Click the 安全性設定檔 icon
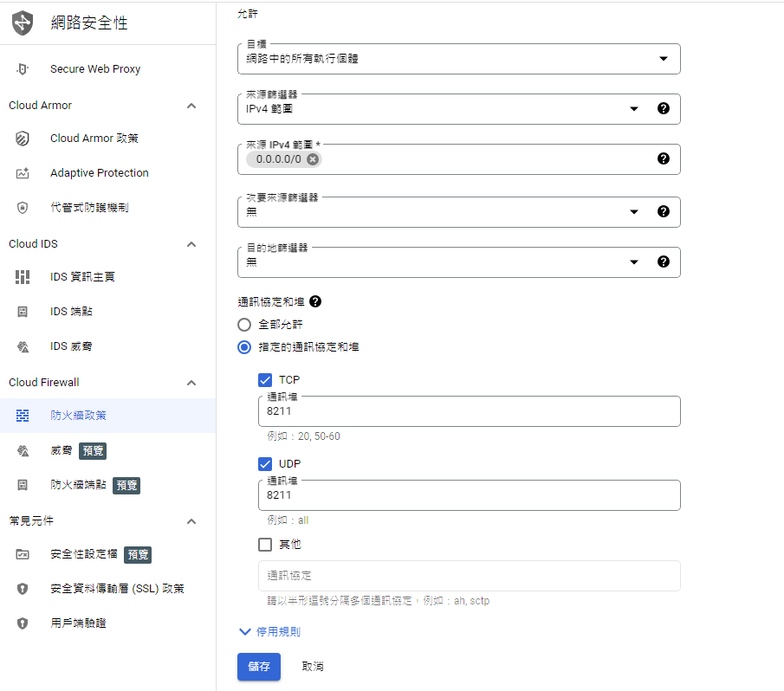784x691 pixels. [23, 554]
